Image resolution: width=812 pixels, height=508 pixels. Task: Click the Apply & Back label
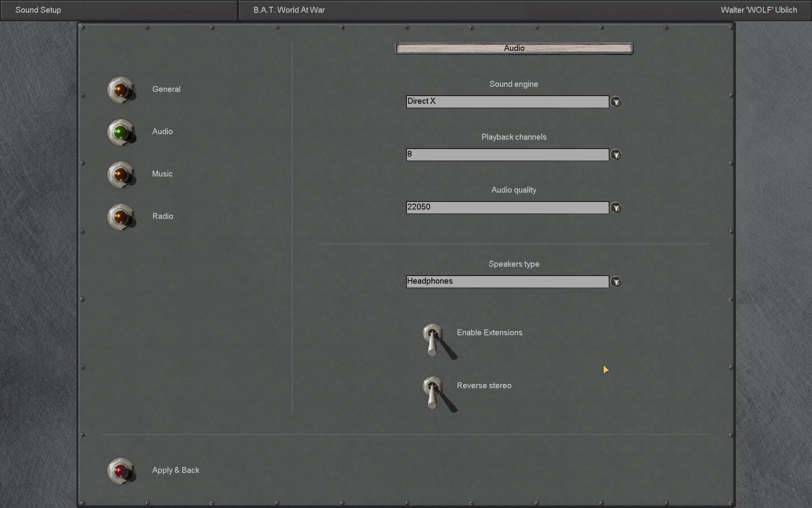pos(176,470)
